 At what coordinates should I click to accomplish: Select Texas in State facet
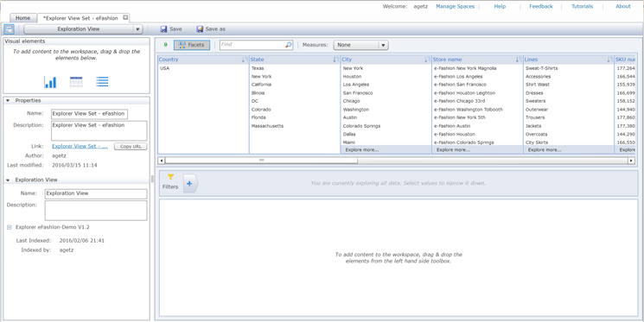coord(258,68)
